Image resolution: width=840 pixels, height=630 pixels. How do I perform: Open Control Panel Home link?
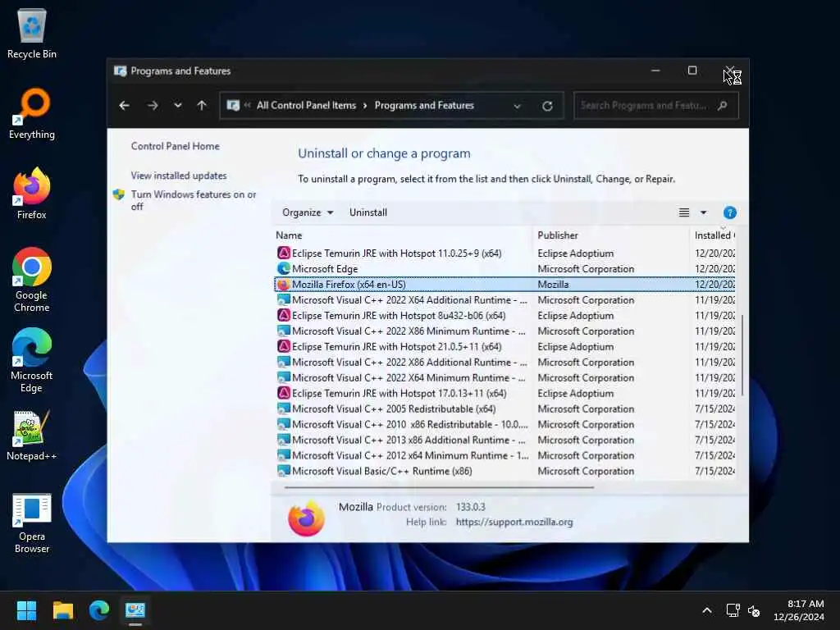176,146
